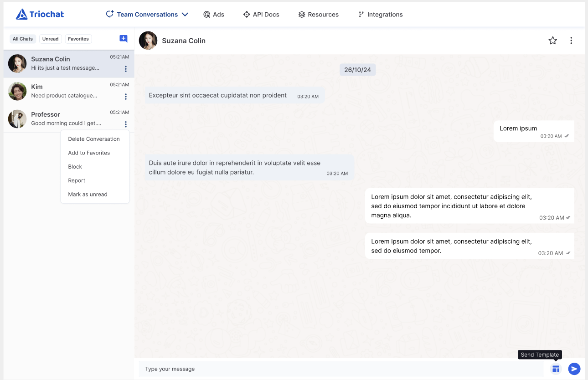Click the blue send message arrow
This screenshot has width=588, height=380.
point(574,369)
